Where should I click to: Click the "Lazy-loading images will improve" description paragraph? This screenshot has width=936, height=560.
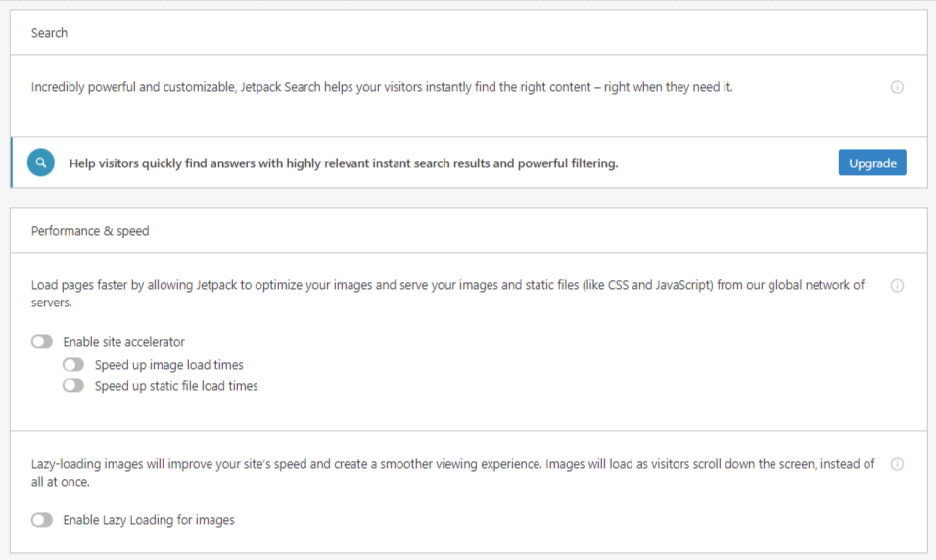click(x=452, y=472)
